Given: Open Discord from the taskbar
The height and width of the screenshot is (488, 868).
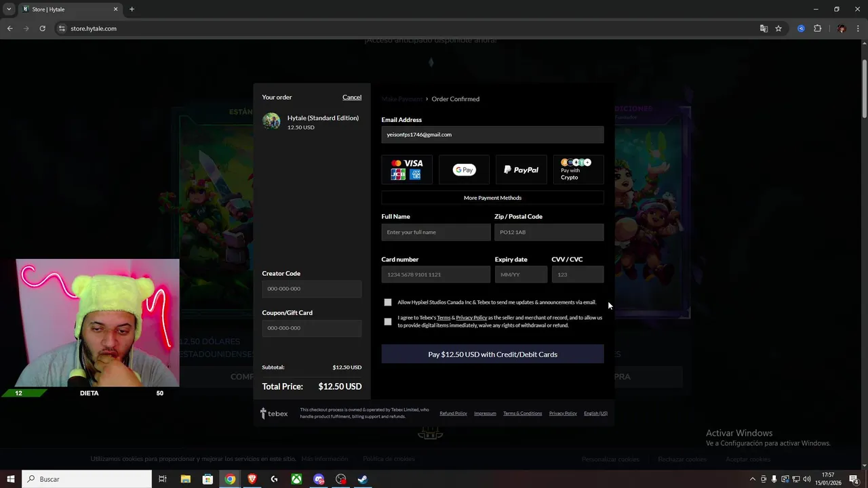Looking at the screenshot, I should 319,479.
